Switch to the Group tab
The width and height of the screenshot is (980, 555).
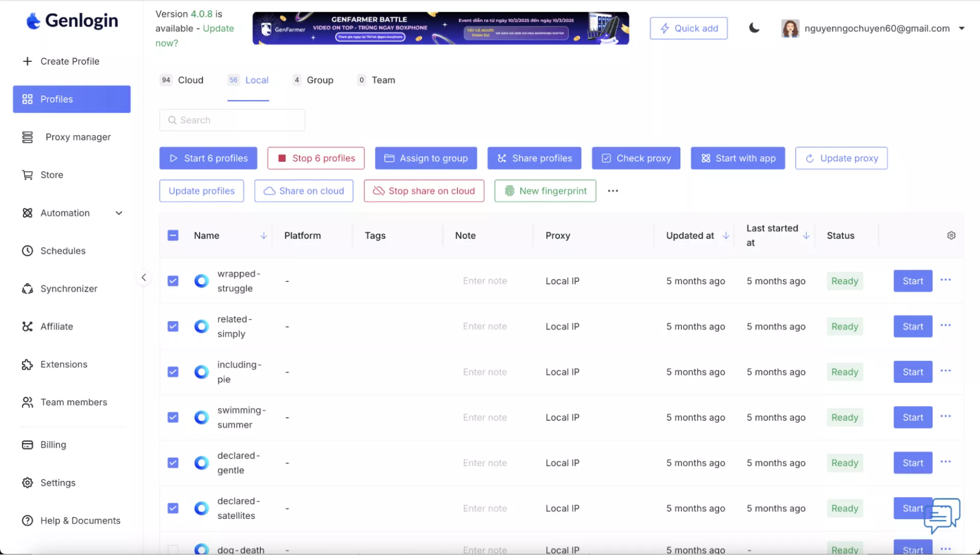coord(320,80)
